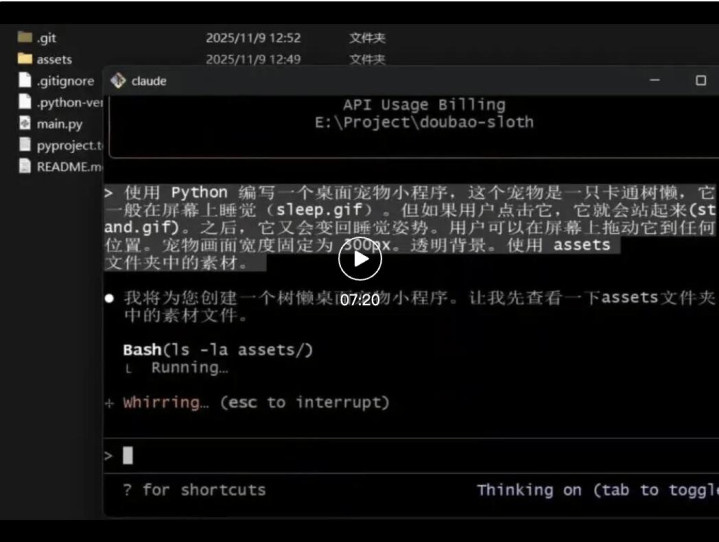Open the assets folder icon
719x542 pixels.
(25, 58)
